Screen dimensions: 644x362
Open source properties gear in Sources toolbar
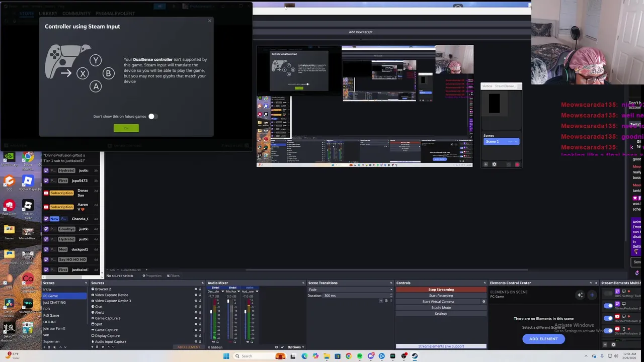pos(103,347)
